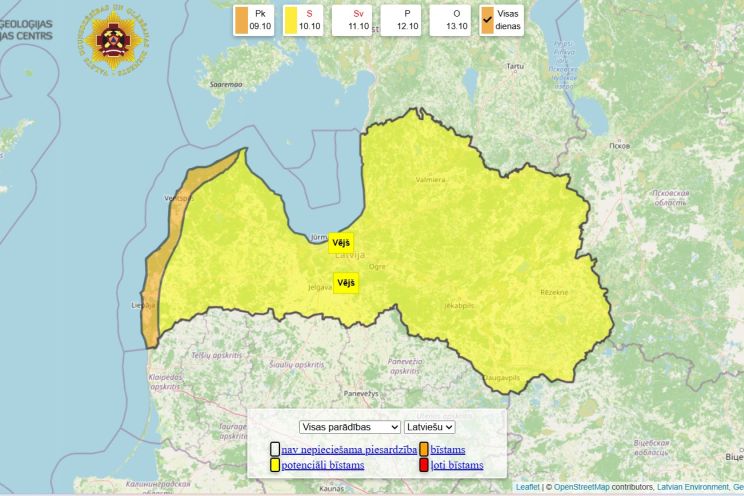
Task: Click the Rēzekne label on the map
Action: tap(554, 292)
